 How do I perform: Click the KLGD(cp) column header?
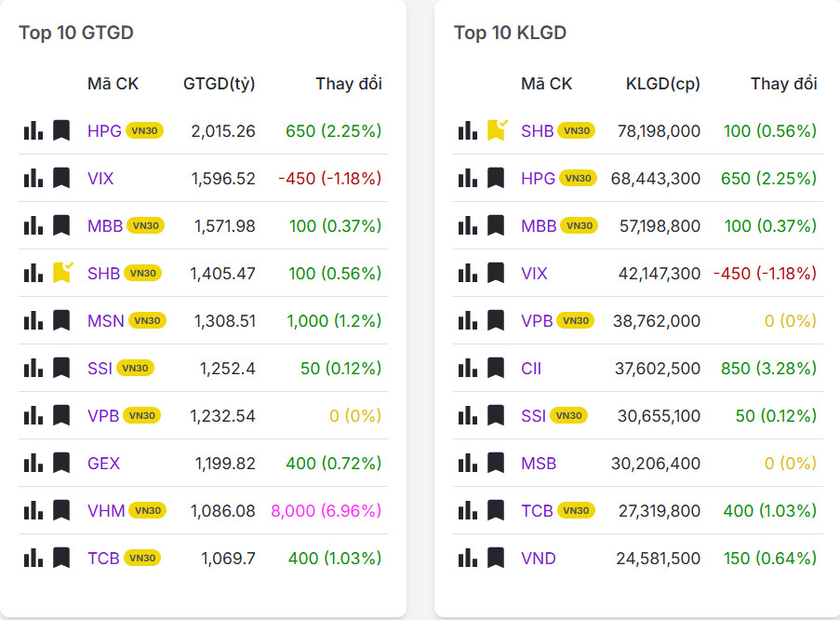click(663, 84)
